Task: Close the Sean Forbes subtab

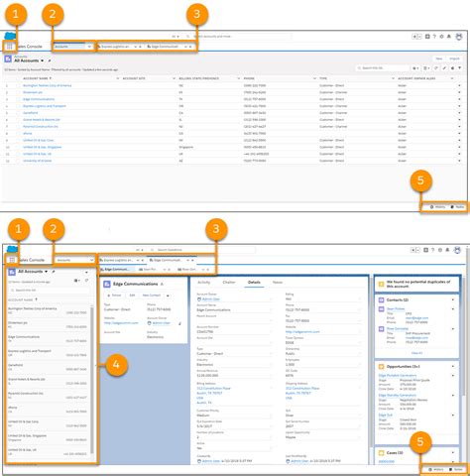Action: coord(169,270)
